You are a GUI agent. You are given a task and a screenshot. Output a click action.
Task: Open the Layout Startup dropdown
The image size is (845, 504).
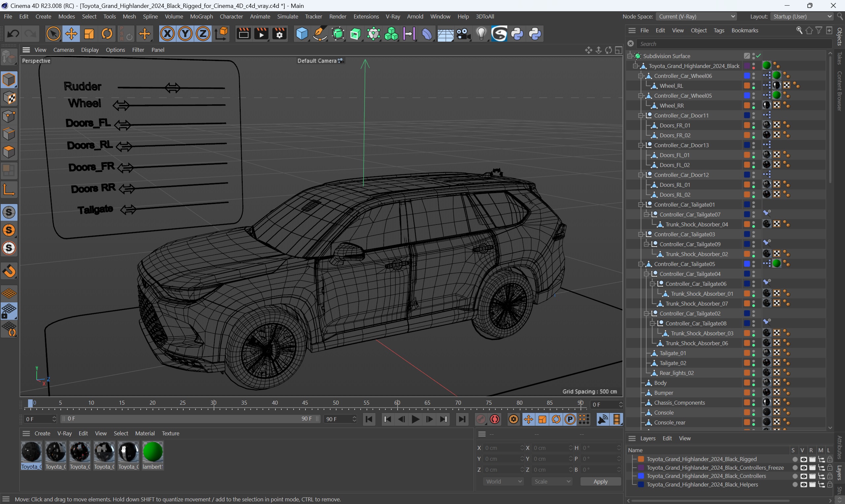pos(802,16)
